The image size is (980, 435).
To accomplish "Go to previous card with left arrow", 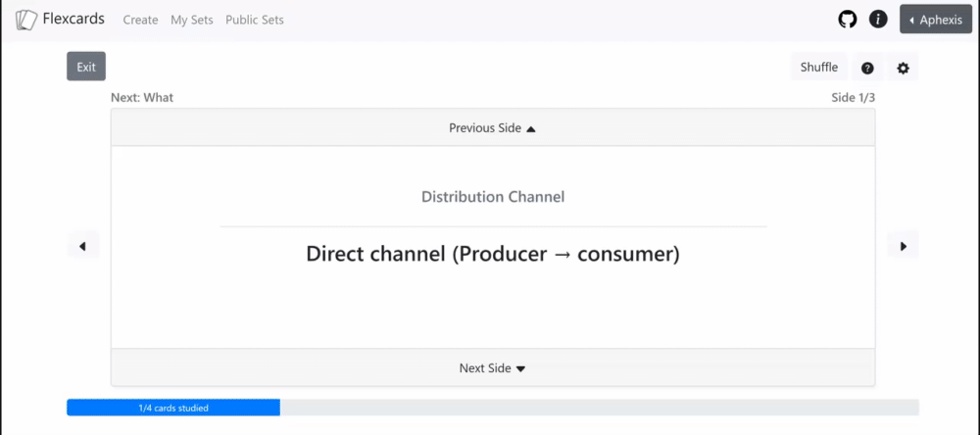I will tap(82, 247).
